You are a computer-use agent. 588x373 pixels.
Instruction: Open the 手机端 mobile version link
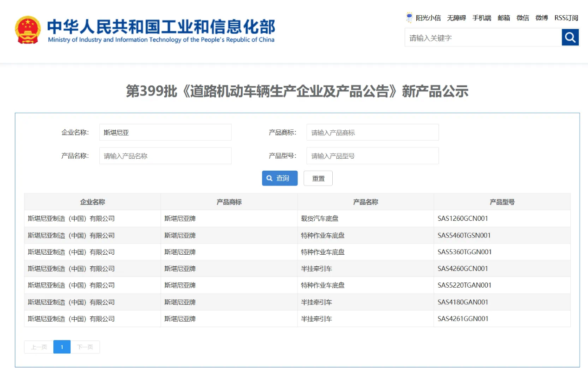tap(482, 18)
